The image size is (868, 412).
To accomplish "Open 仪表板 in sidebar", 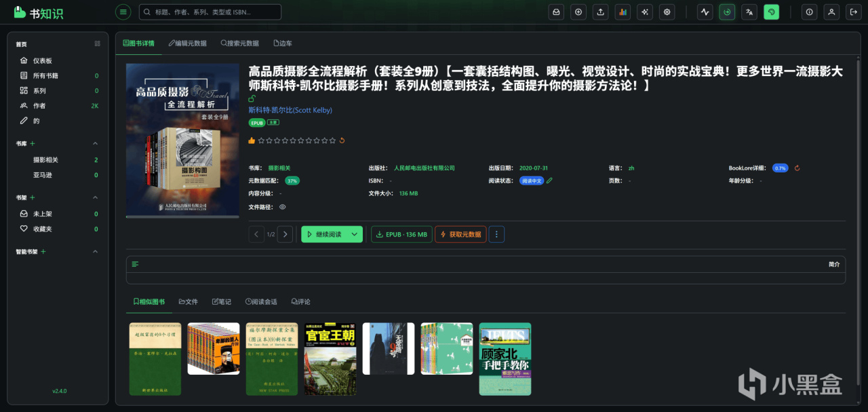I will (59, 60).
